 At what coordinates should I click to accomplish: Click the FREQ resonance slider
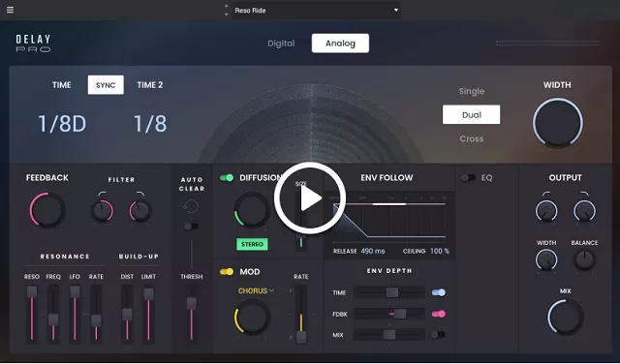point(53,315)
